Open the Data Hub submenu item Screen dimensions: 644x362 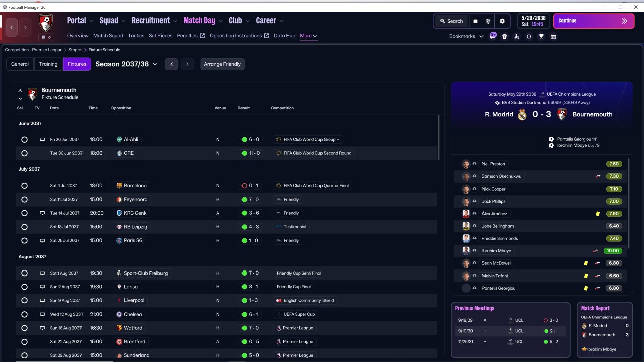tap(285, 36)
